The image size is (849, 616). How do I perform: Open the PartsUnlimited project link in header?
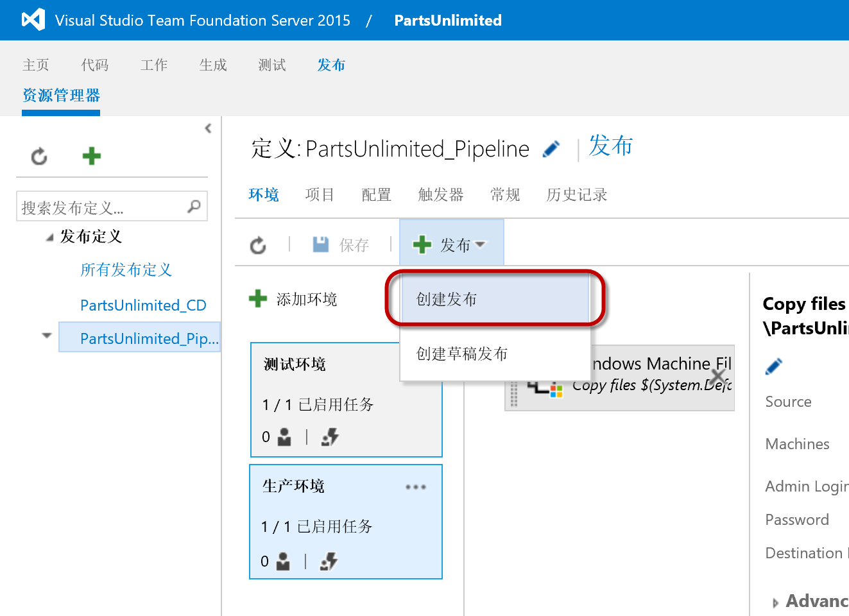[448, 21]
